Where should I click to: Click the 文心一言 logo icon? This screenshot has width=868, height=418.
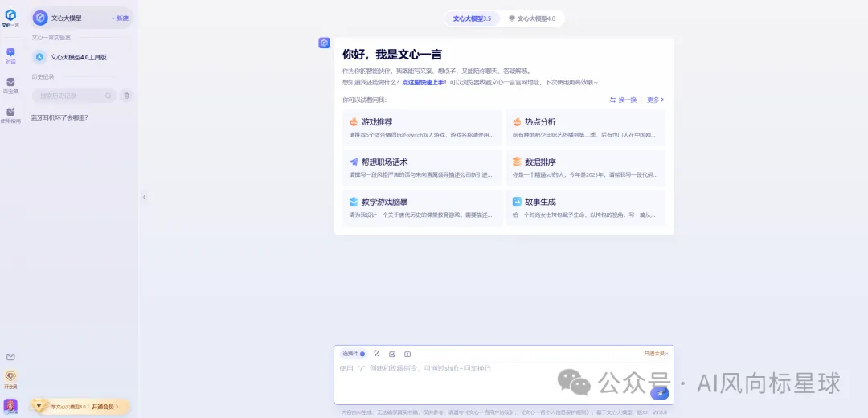(x=10, y=15)
